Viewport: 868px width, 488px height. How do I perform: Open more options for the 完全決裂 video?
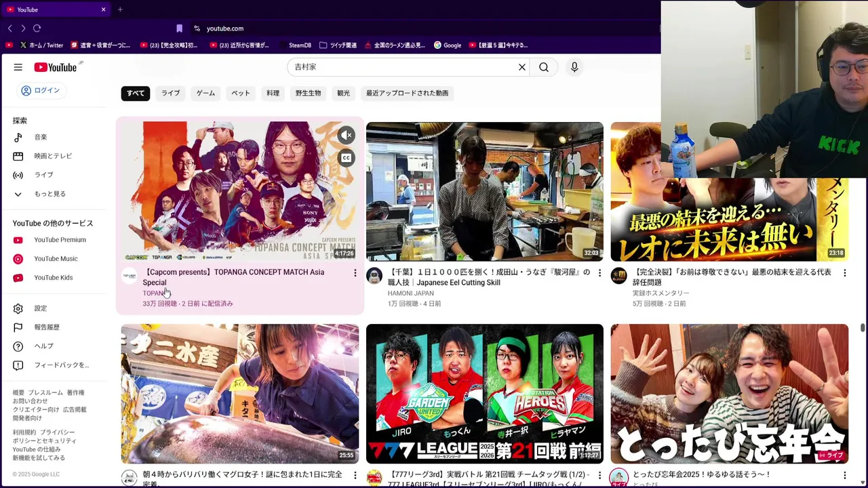[x=844, y=272]
